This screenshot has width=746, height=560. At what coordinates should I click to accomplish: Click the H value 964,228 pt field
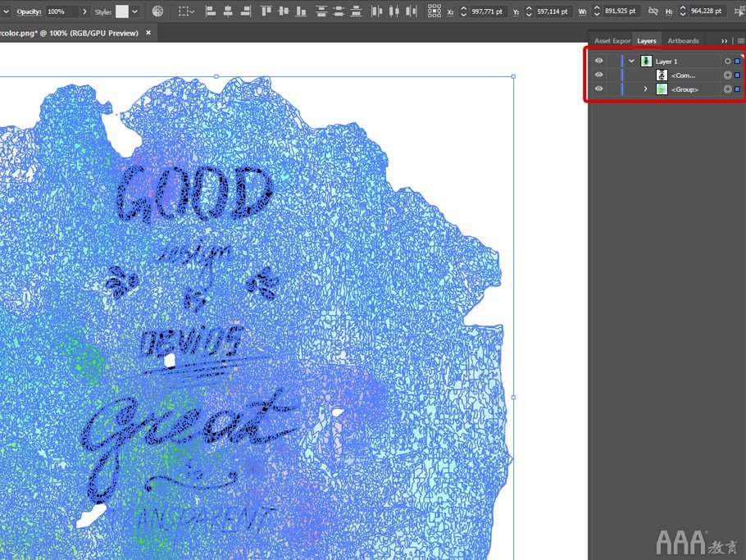coord(707,11)
